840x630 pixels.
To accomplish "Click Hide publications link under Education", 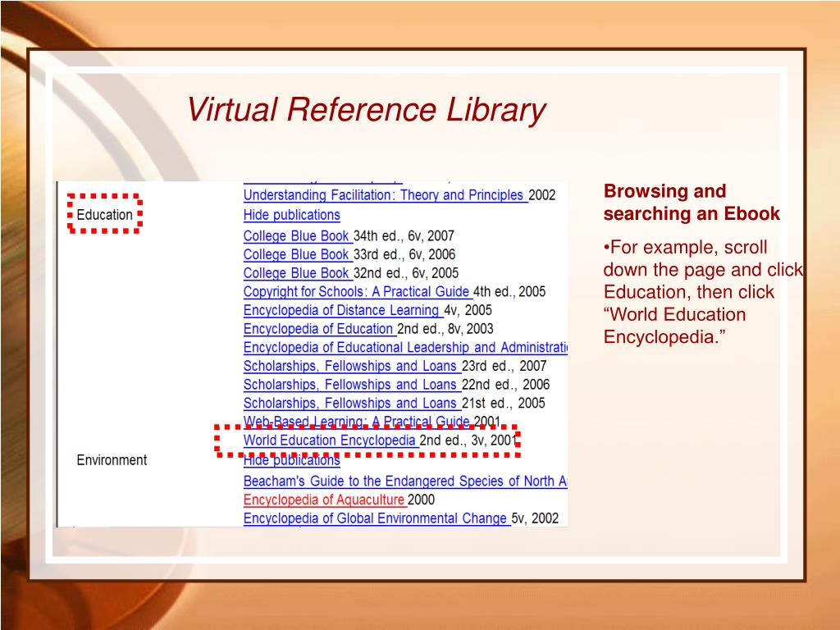I will pos(291,215).
